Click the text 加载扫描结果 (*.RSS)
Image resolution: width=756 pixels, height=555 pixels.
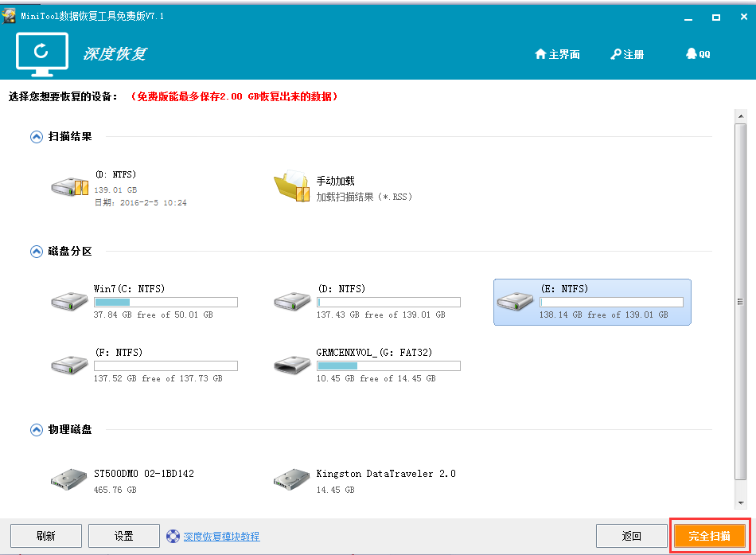[364, 197]
